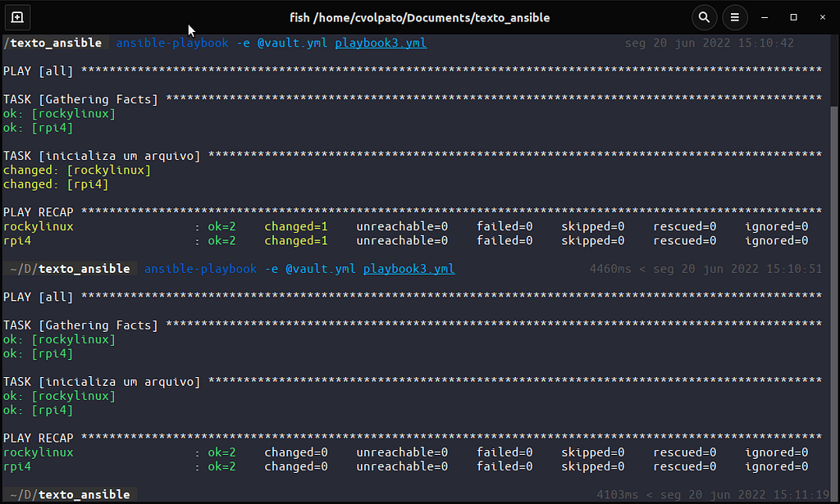
Task: Click first '@vault.yml' argument
Action: pos(292,43)
